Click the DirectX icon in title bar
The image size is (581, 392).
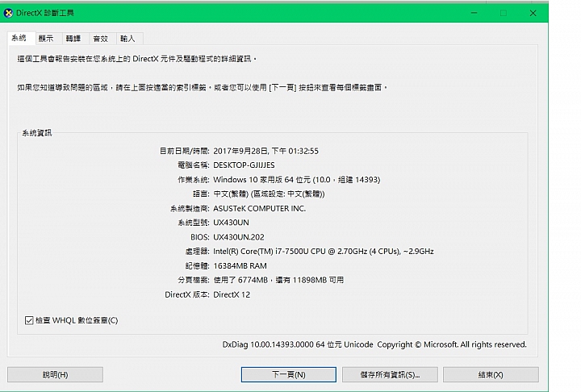(8, 14)
